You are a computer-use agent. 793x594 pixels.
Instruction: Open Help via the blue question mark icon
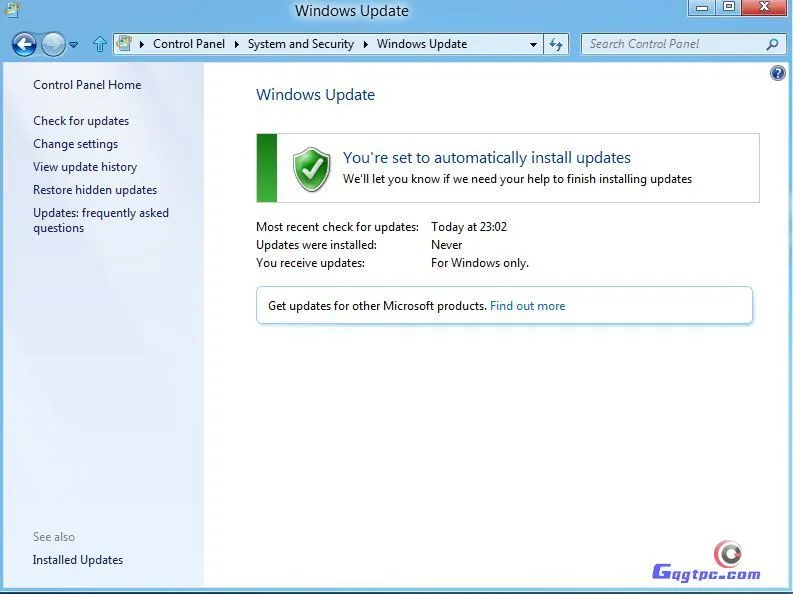tap(778, 74)
